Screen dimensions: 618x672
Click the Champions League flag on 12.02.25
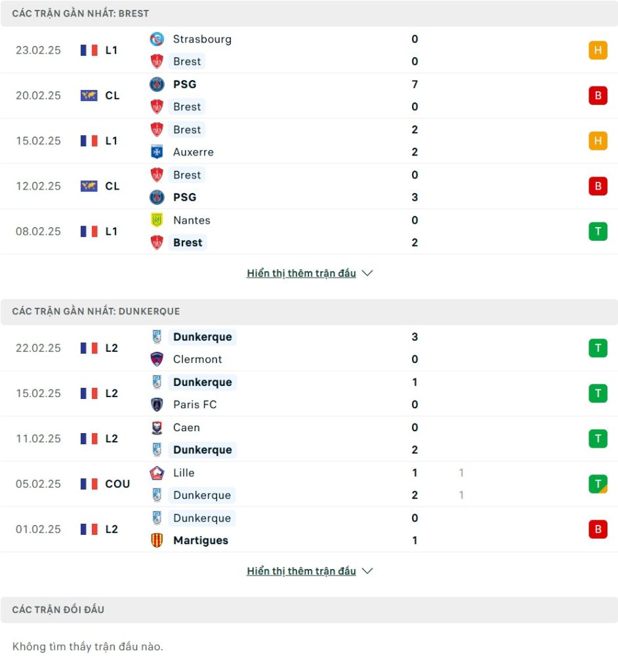(x=89, y=186)
